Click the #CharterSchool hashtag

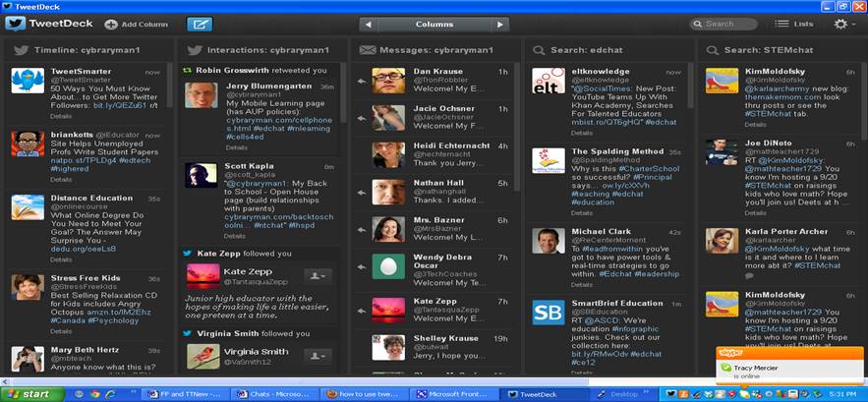(649, 168)
